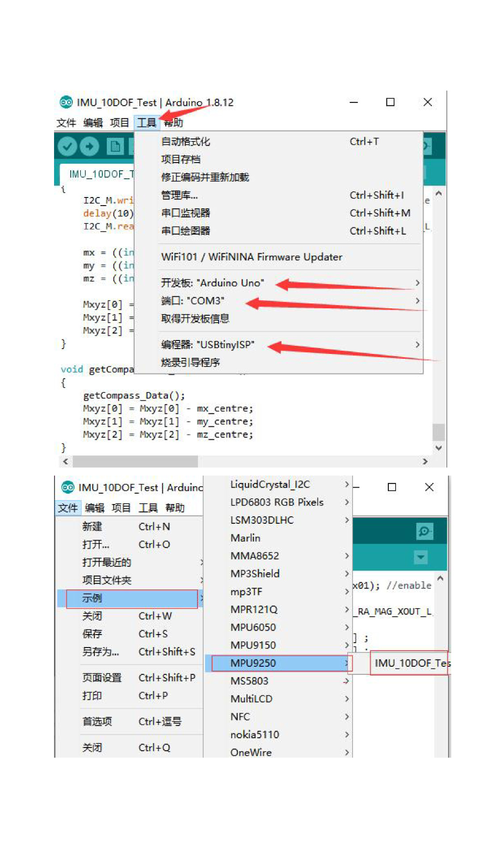
Task: Open 页面设置 from the file menu
Action: 130,678
